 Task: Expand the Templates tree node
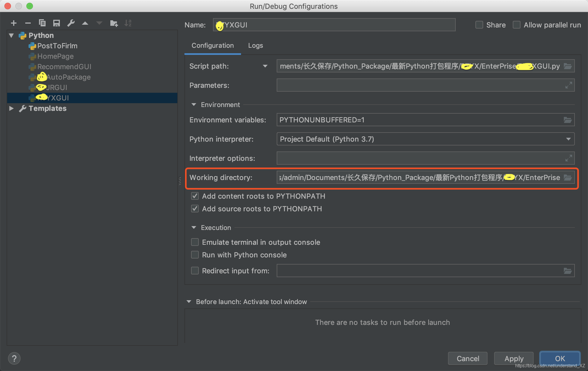point(11,108)
